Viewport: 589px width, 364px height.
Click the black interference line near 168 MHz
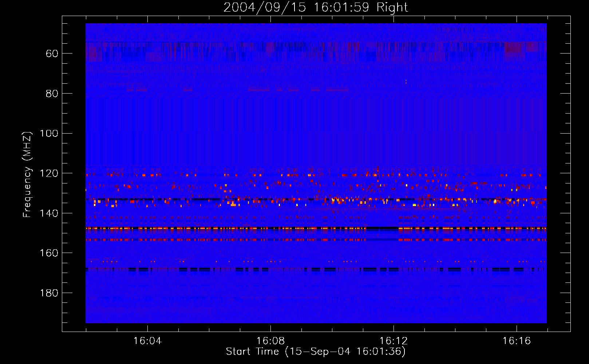click(316, 269)
